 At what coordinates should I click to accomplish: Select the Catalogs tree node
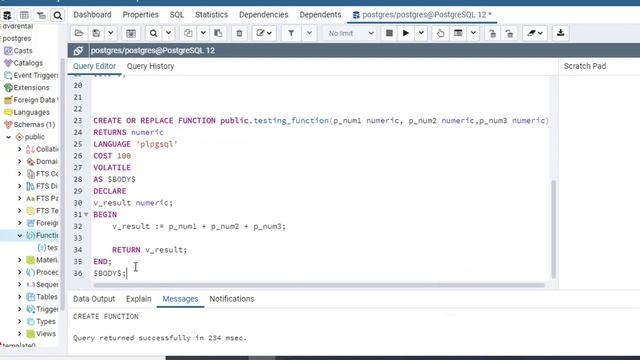tap(28, 63)
